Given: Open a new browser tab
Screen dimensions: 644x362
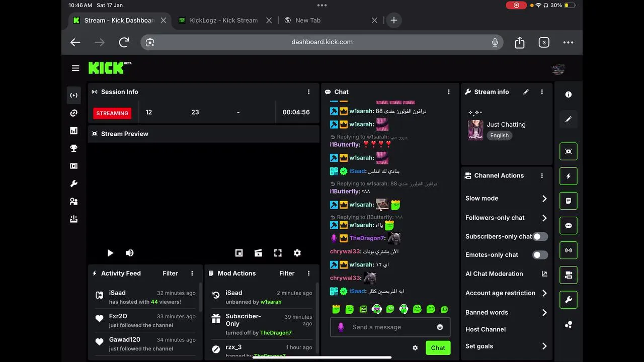Looking at the screenshot, I should point(394,21).
